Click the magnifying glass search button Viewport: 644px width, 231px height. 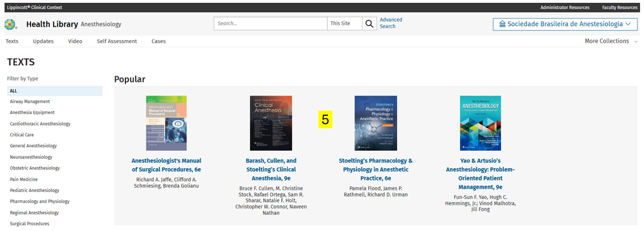pyautogui.click(x=369, y=24)
